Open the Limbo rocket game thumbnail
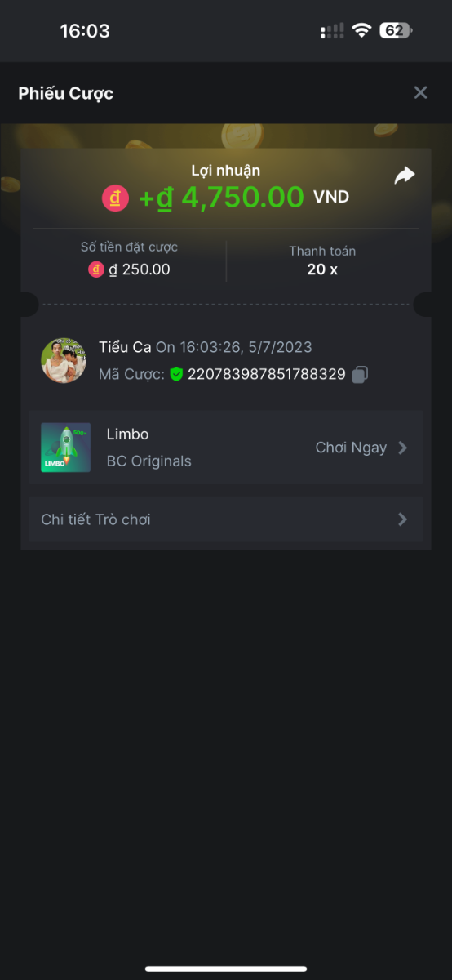The height and width of the screenshot is (980, 452). [65, 448]
